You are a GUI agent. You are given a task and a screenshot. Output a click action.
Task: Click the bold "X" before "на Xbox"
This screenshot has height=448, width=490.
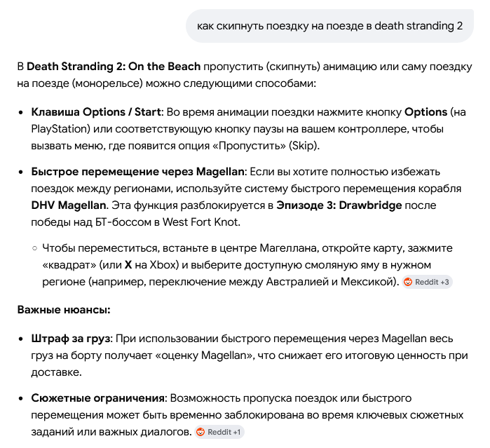(x=128, y=265)
